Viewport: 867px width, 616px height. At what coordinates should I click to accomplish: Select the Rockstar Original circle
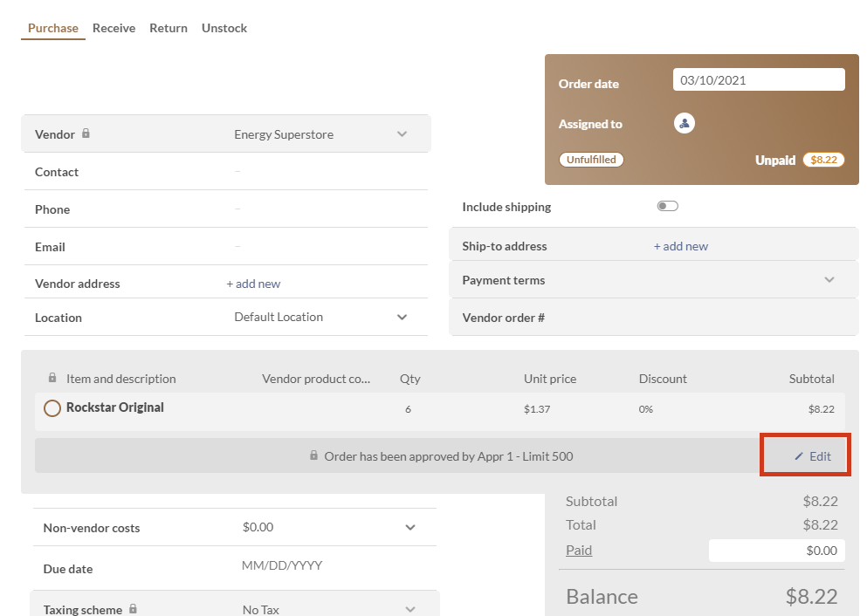click(52, 408)
